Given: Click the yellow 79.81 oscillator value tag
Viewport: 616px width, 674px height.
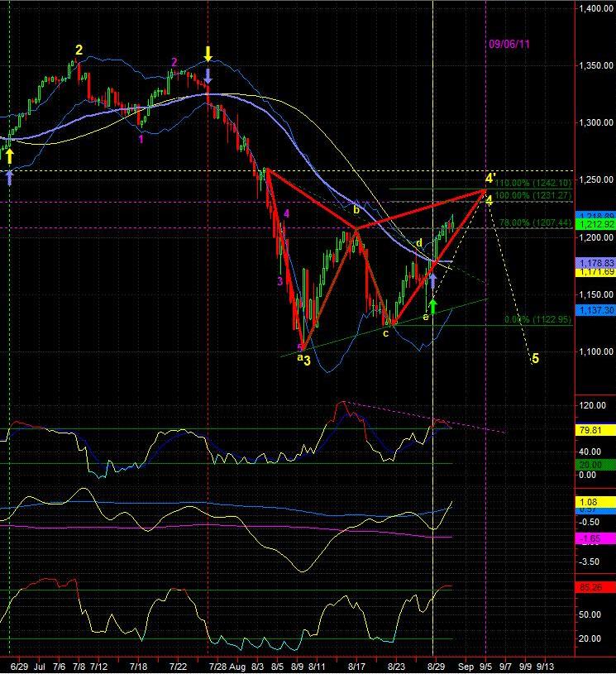Looking at the screenshot, I should click(x=597, y=430).
